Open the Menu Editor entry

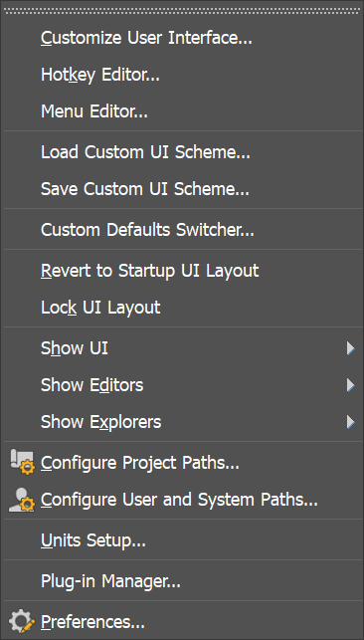[x=182, y=111]
